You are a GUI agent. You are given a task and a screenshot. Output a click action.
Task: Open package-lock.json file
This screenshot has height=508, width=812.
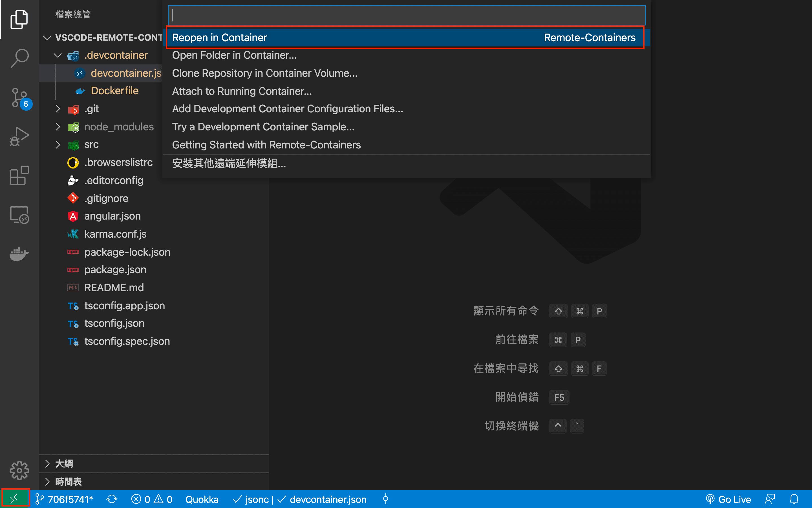(154, 252)
